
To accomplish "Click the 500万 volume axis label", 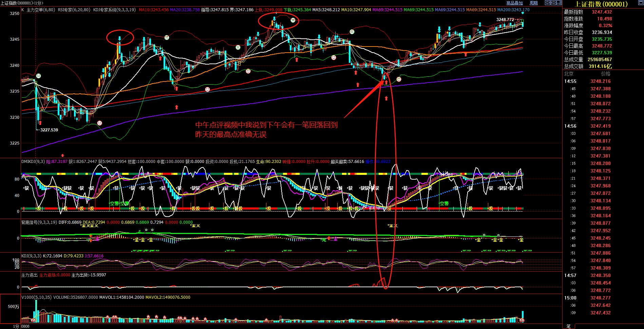I will coord(13,306).
